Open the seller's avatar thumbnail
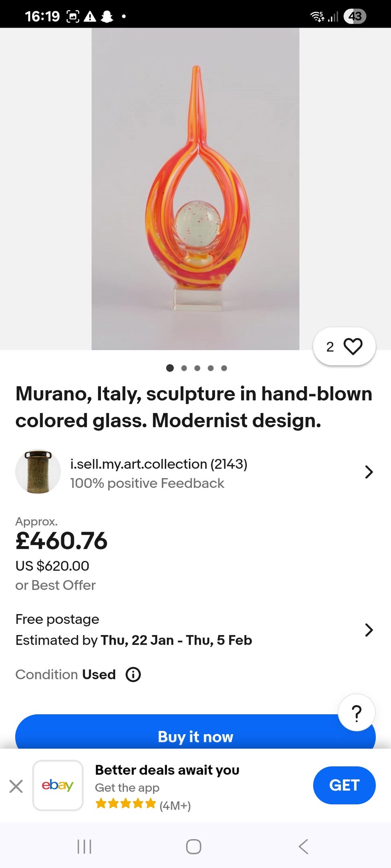Viewport: 391px width, 868px height. point(38,472)
